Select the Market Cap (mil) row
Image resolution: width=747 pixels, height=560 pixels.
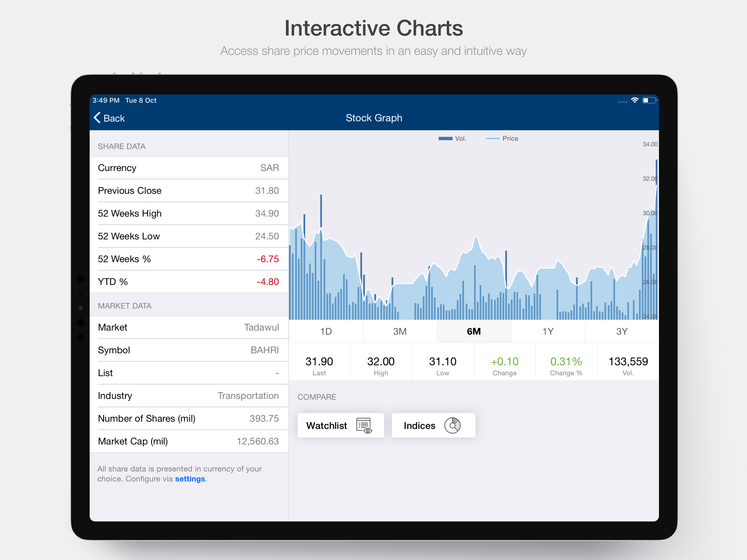189,441
